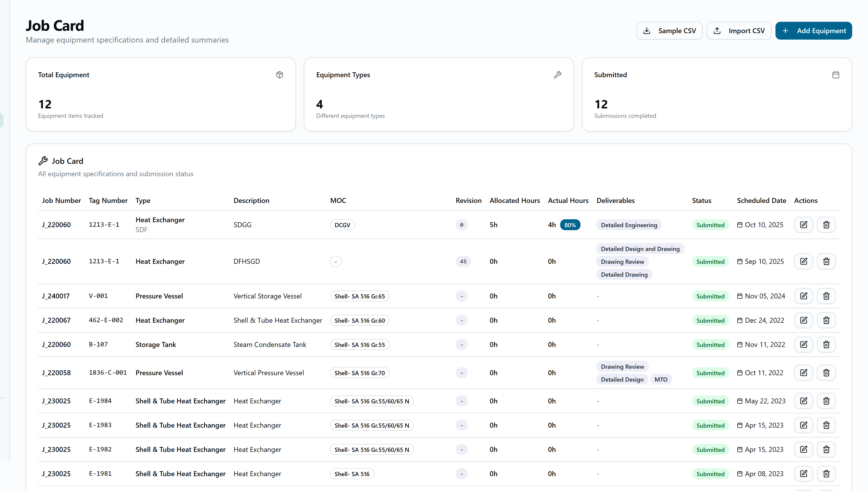This screenshot has height=491, width=868.
Task: Click edit icon for tag B-107
Action: pos(803,344)
